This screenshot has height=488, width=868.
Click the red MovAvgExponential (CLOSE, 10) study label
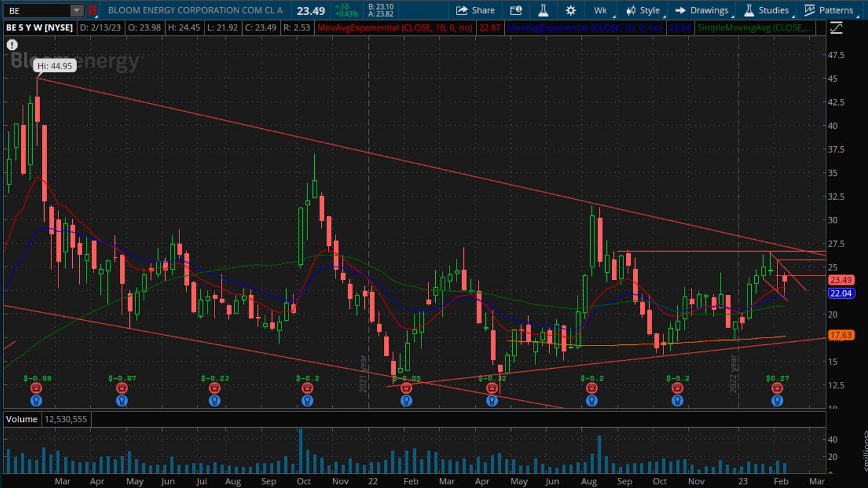click(395, 27)
